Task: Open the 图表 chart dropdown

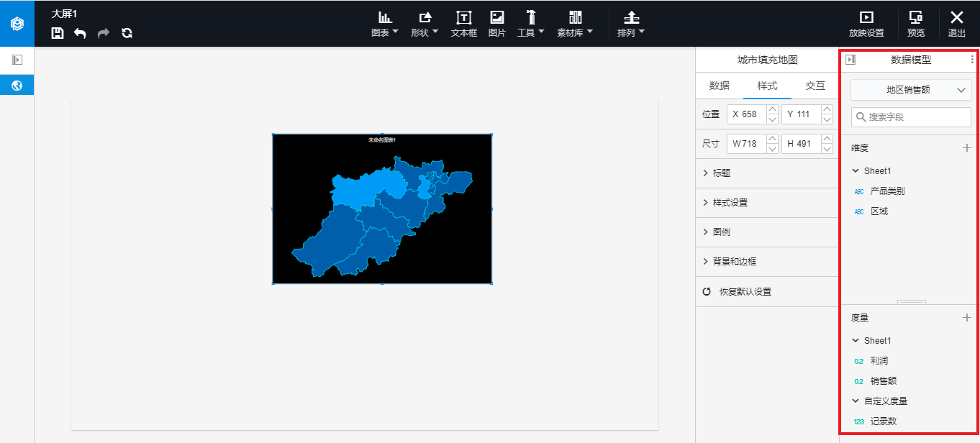Action: coord(385,24)
